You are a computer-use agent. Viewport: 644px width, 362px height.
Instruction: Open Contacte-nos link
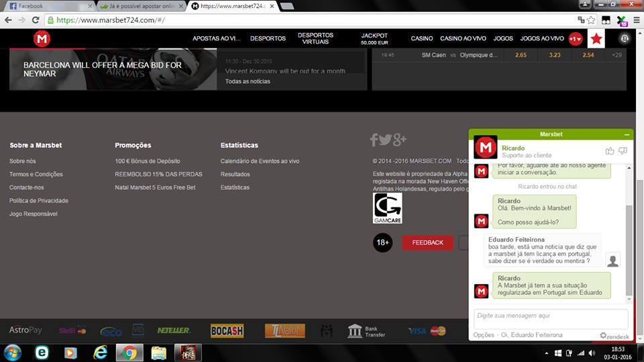pos(27,187)
